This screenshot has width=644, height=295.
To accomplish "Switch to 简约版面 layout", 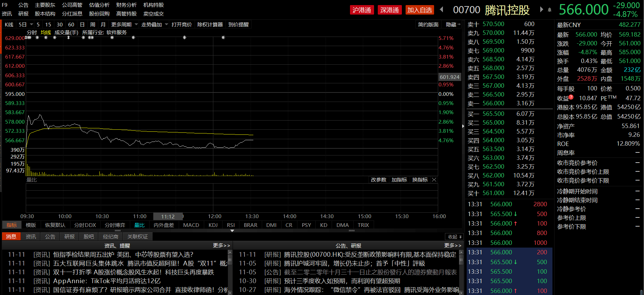I will pyautogui.click(x=428, y=24).
